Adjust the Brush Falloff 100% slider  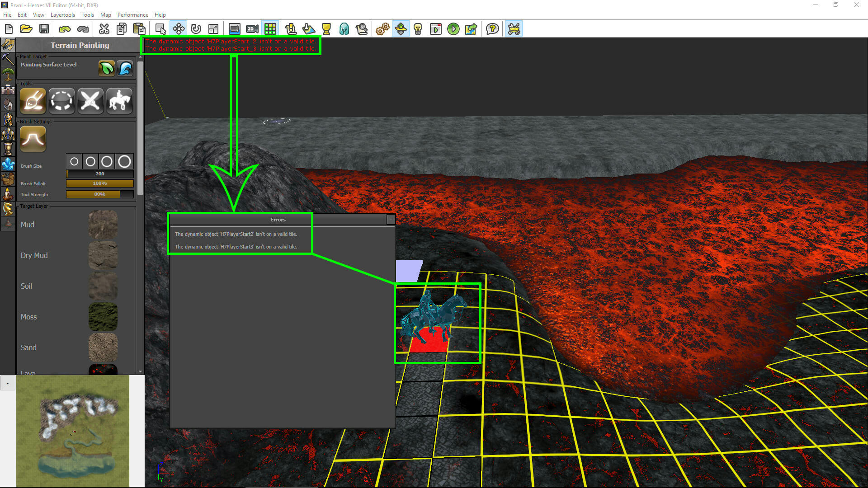pos(100,183)
